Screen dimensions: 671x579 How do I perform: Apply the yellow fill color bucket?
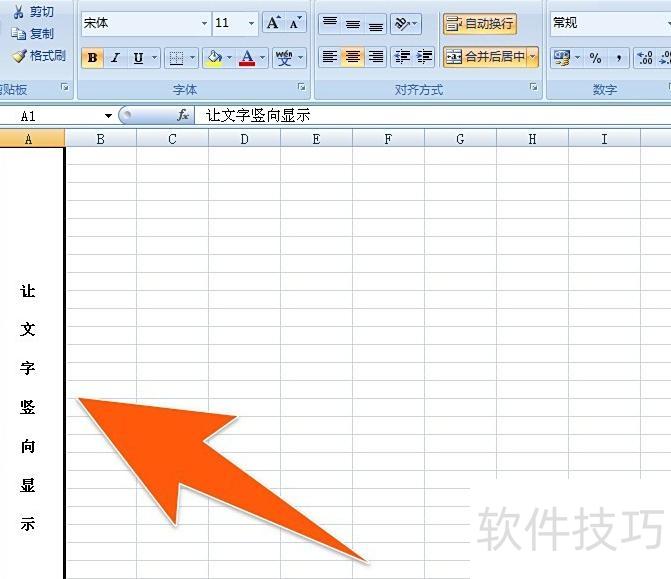(x=214, y=58)
